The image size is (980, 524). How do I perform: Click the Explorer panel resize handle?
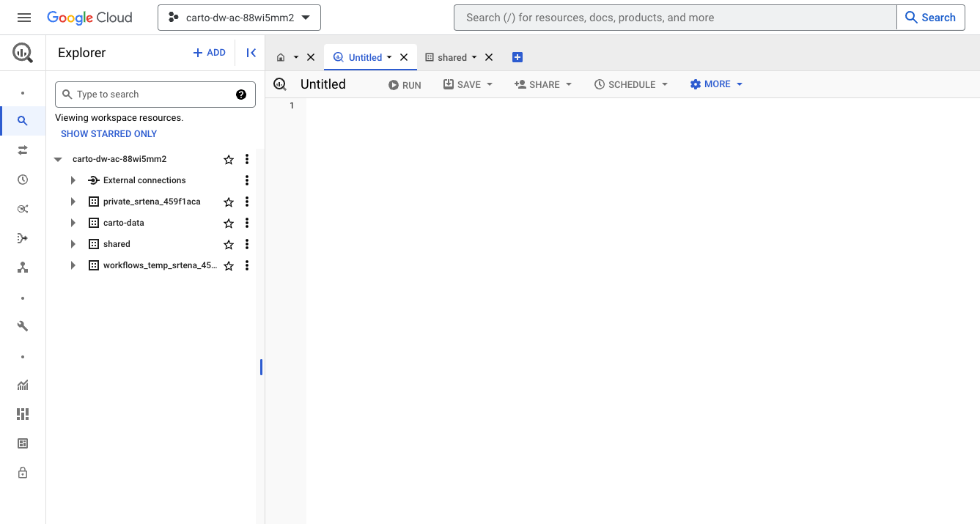click(261, 367)
